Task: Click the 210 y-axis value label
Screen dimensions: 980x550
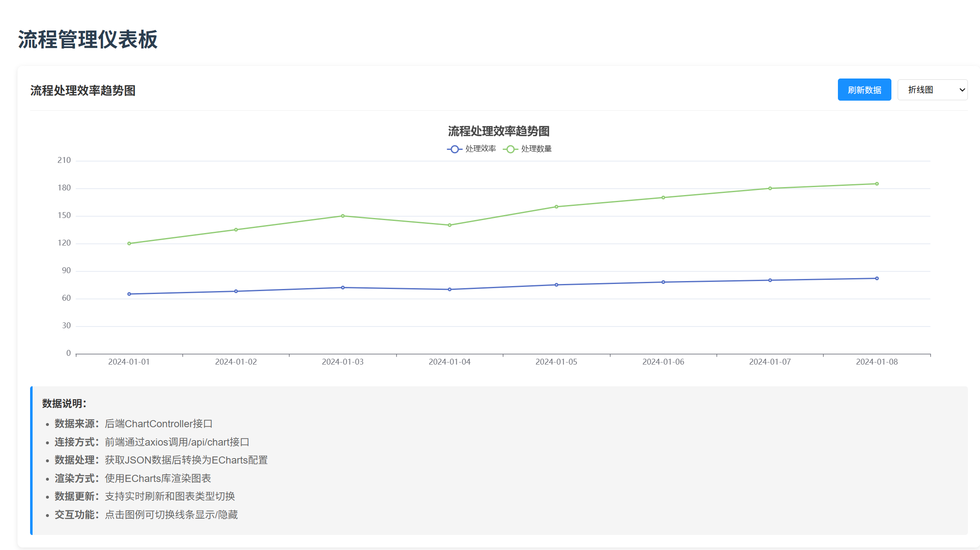Action: click(64, 160)
